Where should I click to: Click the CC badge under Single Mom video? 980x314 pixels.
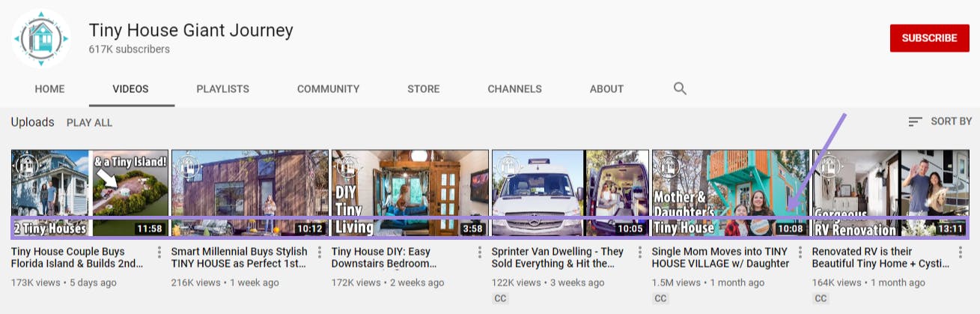click(x=660, y=298)
